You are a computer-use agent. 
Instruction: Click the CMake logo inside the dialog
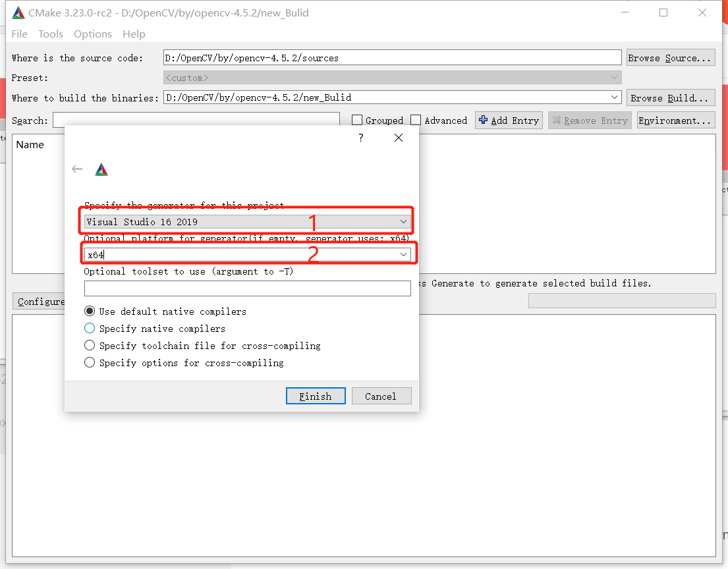tap(101, 169)
